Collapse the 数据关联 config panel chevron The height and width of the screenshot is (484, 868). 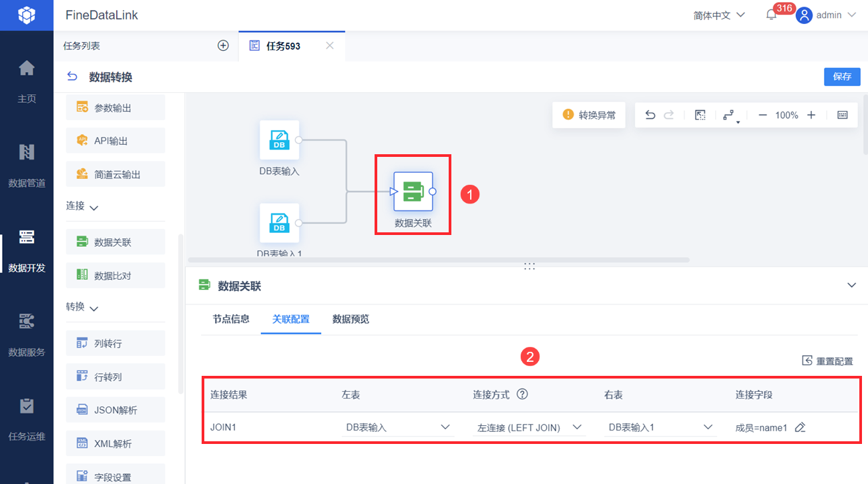click(851, 285)
